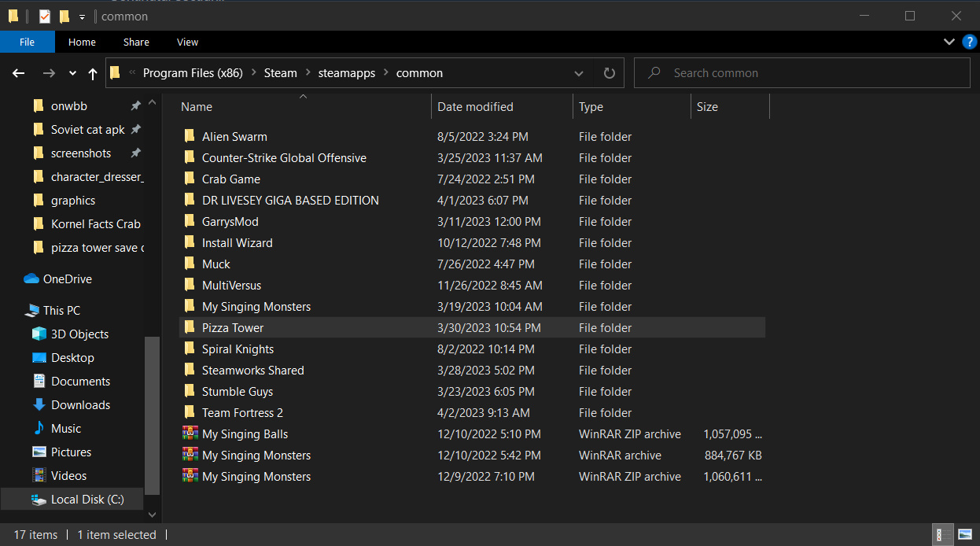Screen dimensions: 980x546
Task: Open the Quick Access Toolbar customize dropdown
Action: pyautogui.click(x=82, y=17)
